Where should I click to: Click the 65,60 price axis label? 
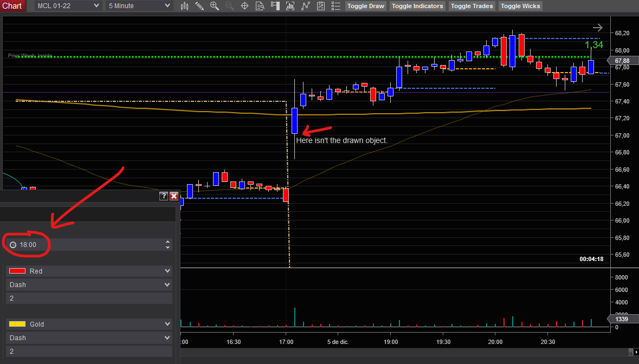tap(622, 255)
